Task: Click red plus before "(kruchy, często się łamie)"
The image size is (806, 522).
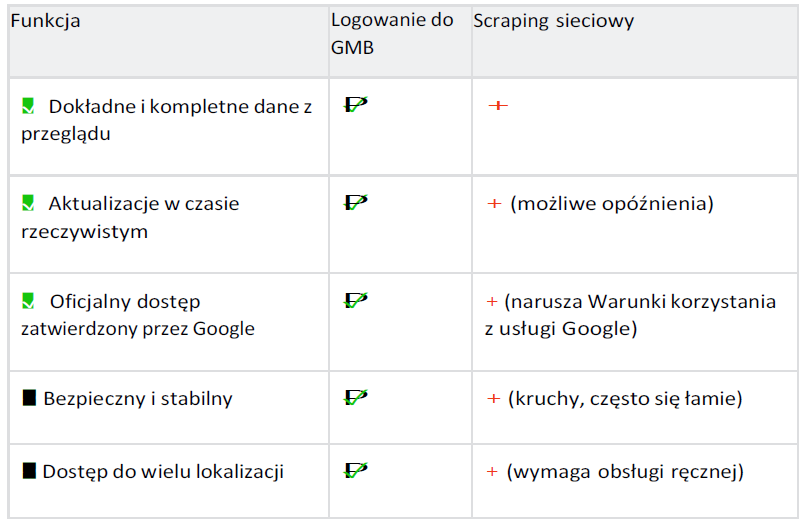Action: [493, 399]
